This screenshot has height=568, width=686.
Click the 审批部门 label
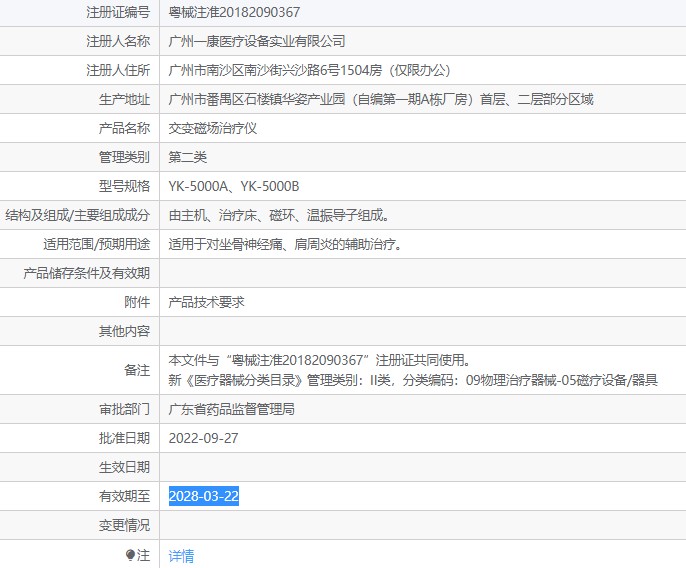click(x=124, y=409)
